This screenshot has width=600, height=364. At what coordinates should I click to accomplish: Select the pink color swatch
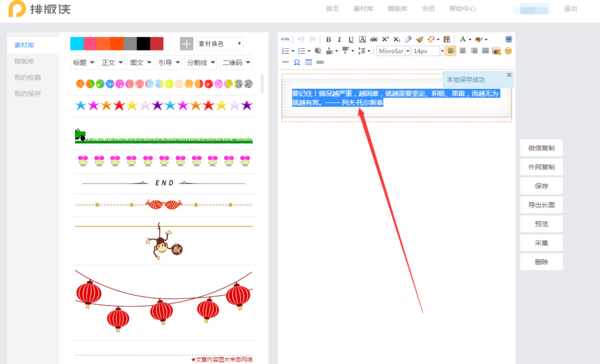[90, 44]
